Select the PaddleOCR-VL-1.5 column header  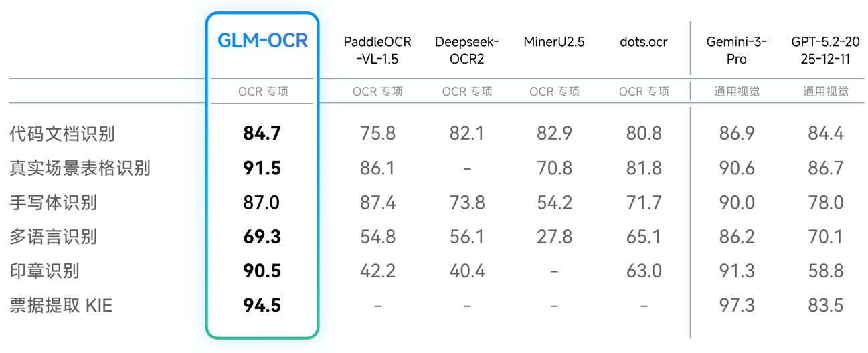coord(377,50)
